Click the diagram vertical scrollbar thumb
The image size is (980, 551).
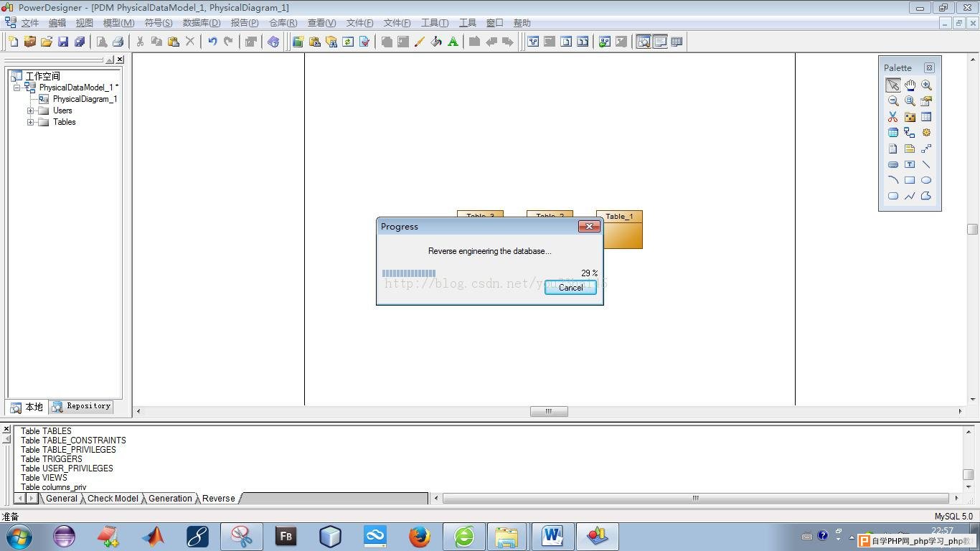coord(973,229)
